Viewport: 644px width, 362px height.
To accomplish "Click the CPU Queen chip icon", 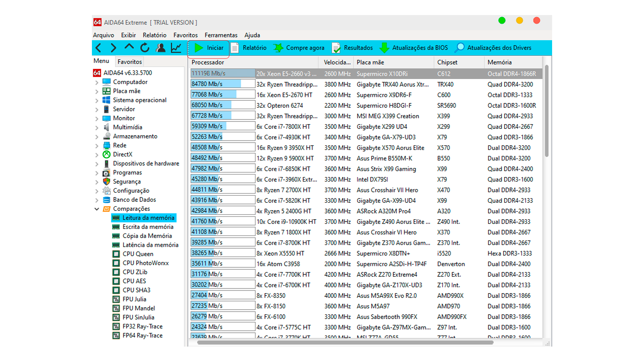I will [116, 254].
